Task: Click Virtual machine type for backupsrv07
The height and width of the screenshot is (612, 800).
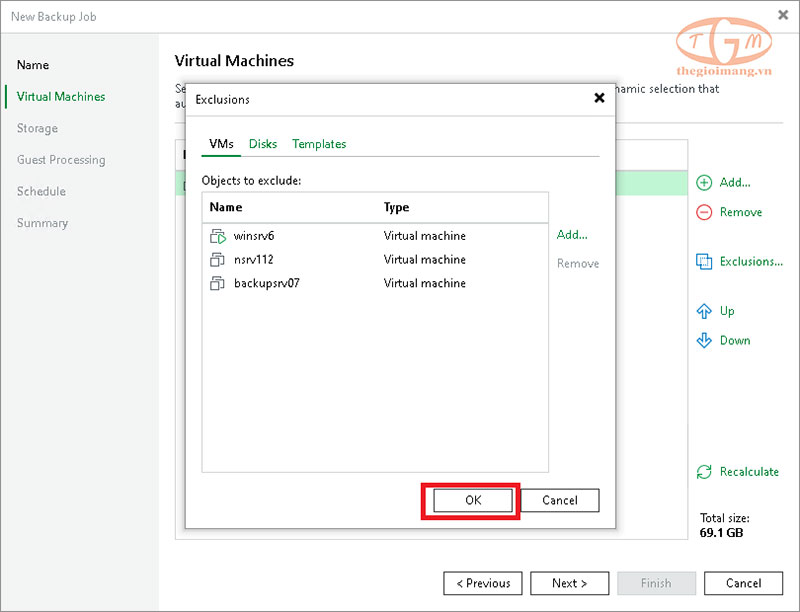Action: [x=424, y=283]
